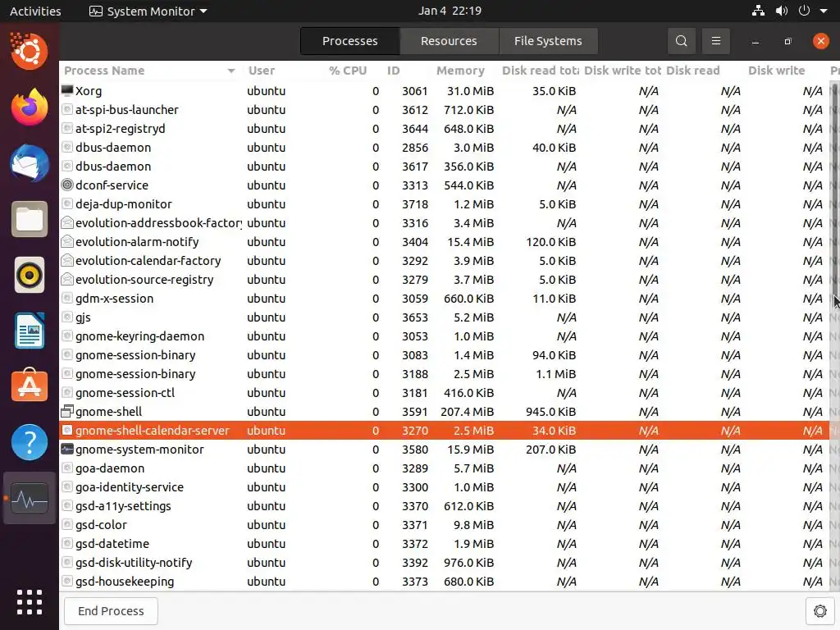Screen dimensions: 840x630
Task: Sort by the ID column
Action: coord(394,71)
